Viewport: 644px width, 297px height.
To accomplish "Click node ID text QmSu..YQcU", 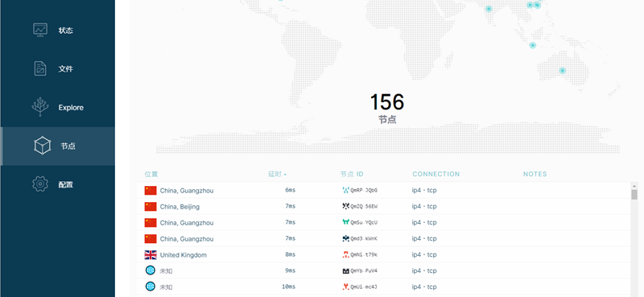I will click(x=364, y=222).
